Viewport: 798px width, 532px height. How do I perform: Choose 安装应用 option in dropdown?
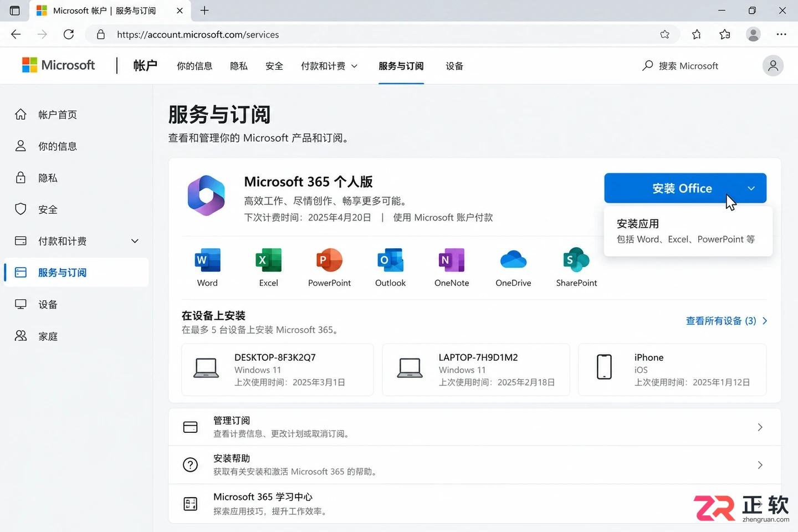tap(688, 231)
